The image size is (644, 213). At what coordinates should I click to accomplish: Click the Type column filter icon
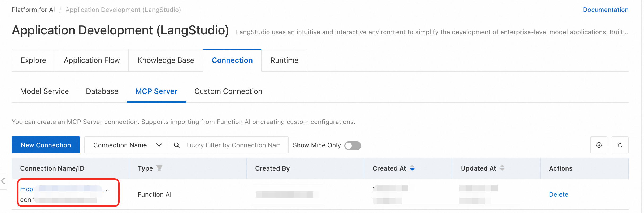[x=159, y=168]
